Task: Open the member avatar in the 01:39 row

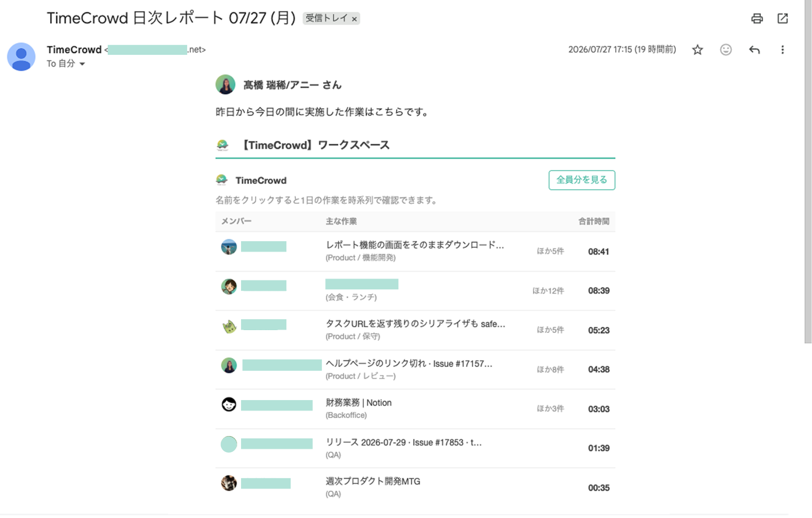Action: [x=229, y=444]
